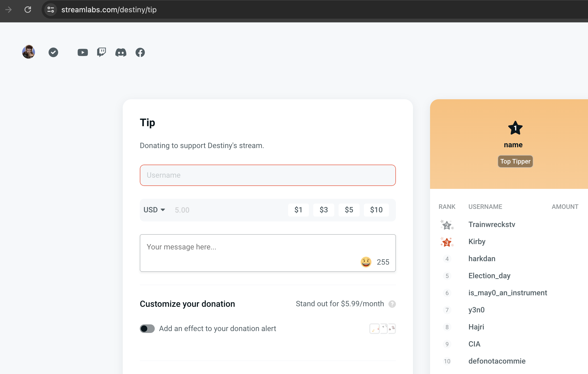Click the RANK column header
This screenshot has height=374, width=588.
click(447, 207)
